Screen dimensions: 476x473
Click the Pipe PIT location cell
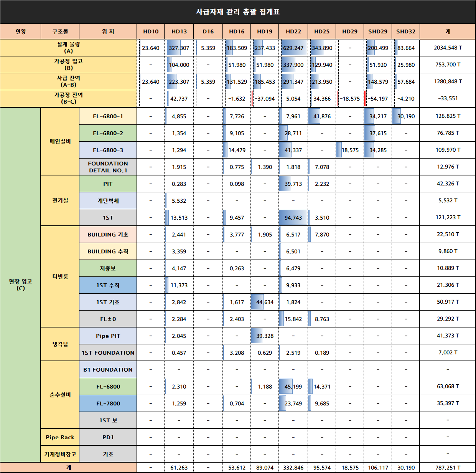click(x=108, y=336)
